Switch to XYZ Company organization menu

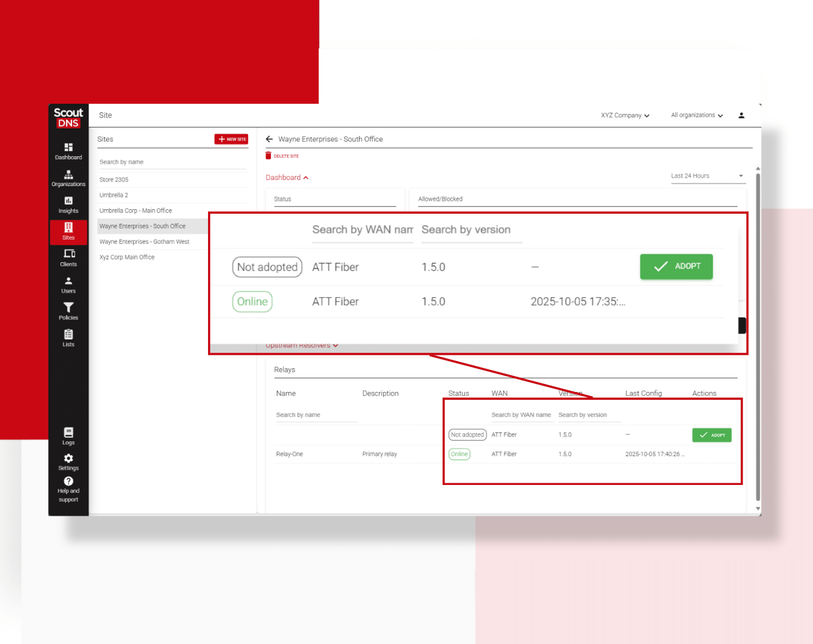click(x=625, y=115)
